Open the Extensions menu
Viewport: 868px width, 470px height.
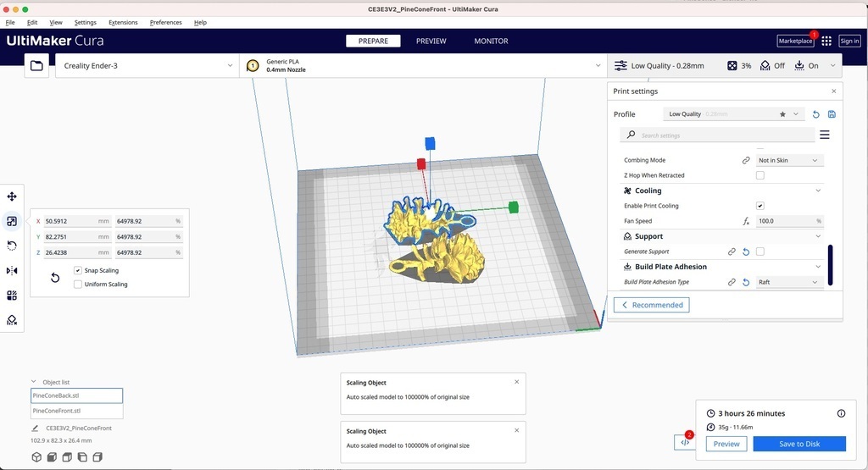coord(123,23)
